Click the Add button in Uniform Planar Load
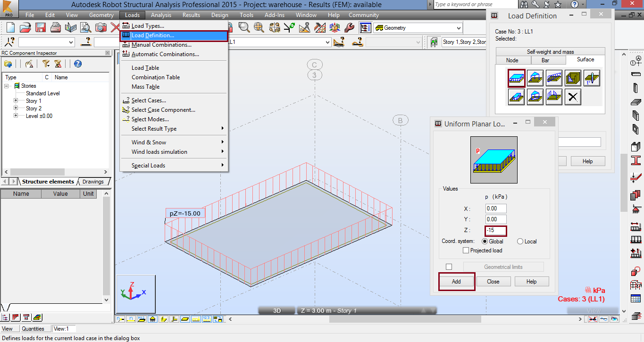644x342 pixels. click(456, 281)
